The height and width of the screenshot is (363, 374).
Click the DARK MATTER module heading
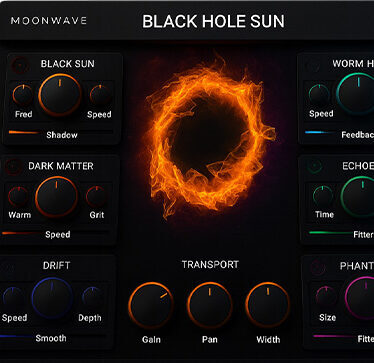coord(61,166)
